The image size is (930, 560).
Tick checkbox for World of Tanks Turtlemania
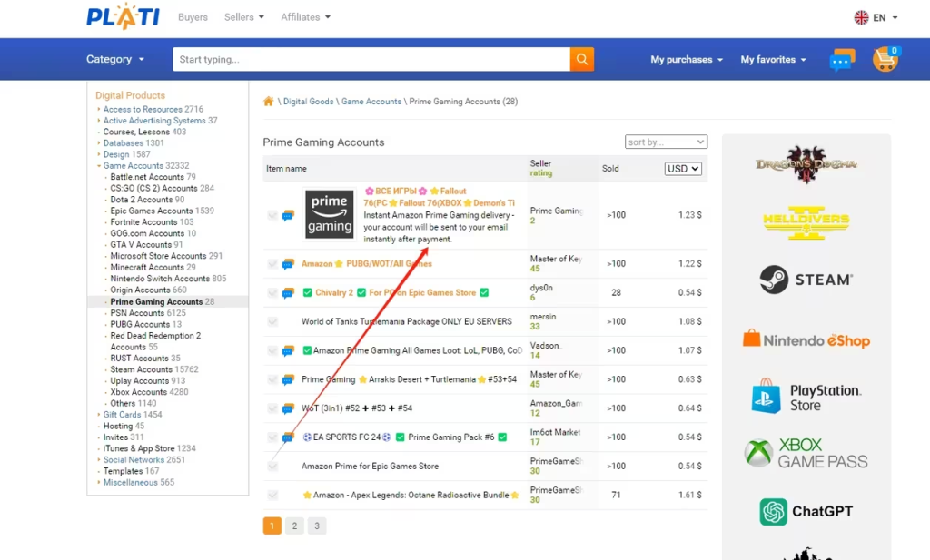click(x=272, y=322)
